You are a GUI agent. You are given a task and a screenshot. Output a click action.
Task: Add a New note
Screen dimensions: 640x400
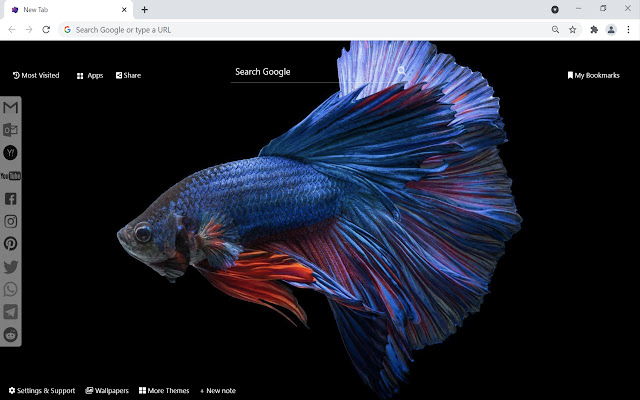pyautogui.click(x=218, y=391)
